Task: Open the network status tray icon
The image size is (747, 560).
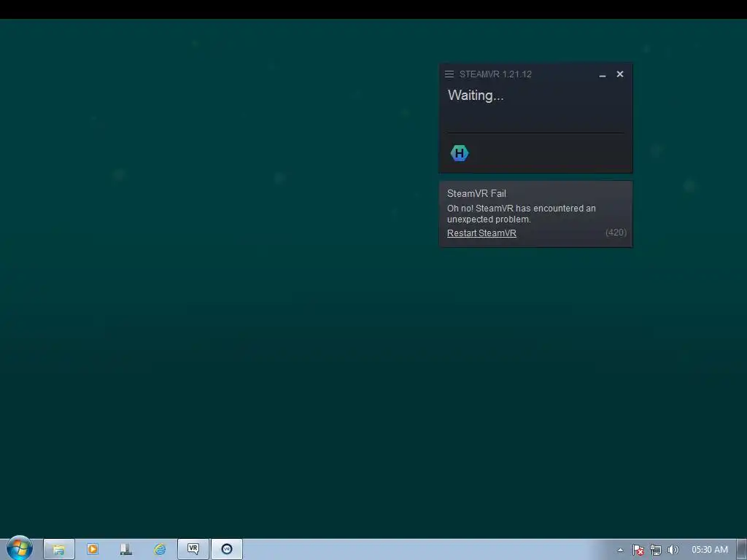Action: tap(656, 550)
